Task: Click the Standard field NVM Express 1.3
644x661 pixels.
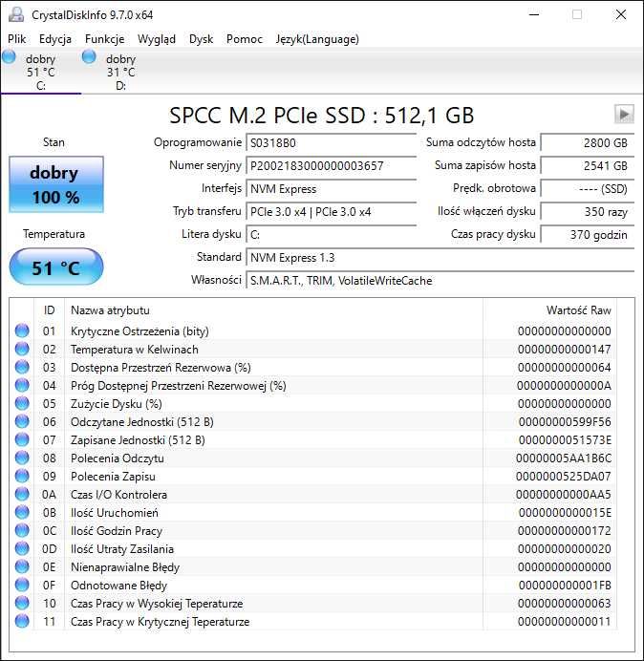Action: (440, 258)
